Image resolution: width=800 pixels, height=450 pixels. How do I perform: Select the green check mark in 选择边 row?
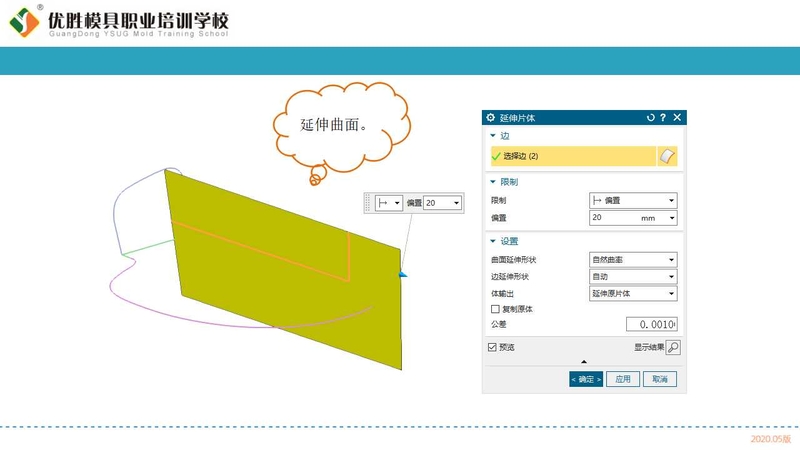tap(495, 156)
